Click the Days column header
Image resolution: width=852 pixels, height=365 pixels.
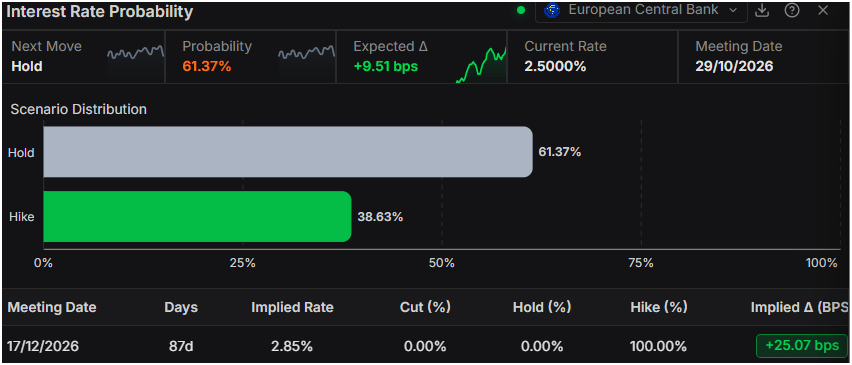tap(181, 307)
